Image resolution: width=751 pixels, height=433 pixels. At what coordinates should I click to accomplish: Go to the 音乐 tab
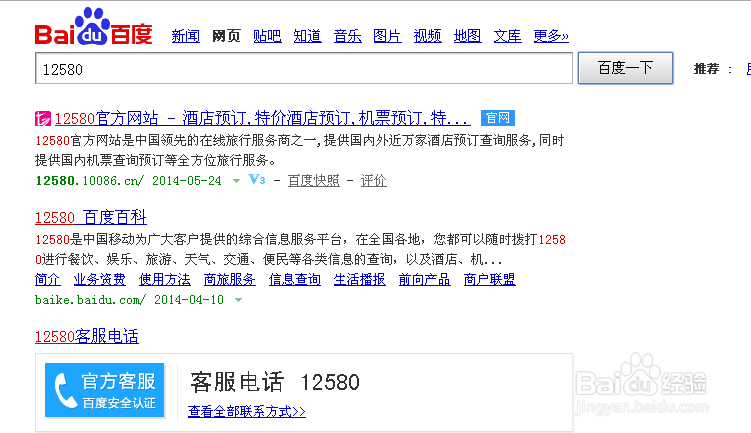[348, 36]
